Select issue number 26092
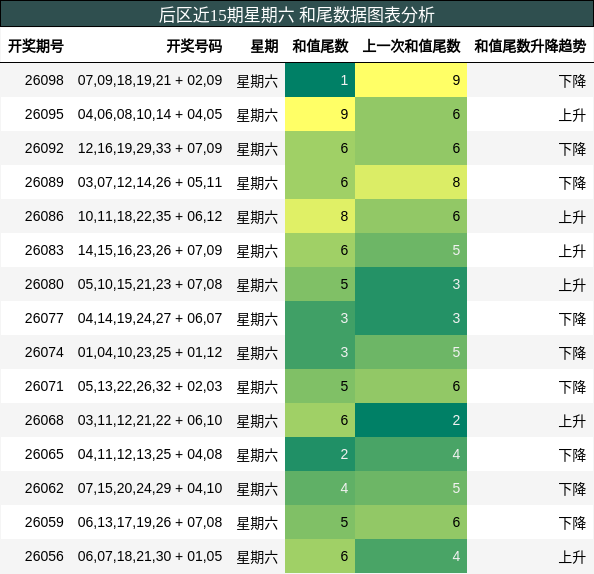 44,148
